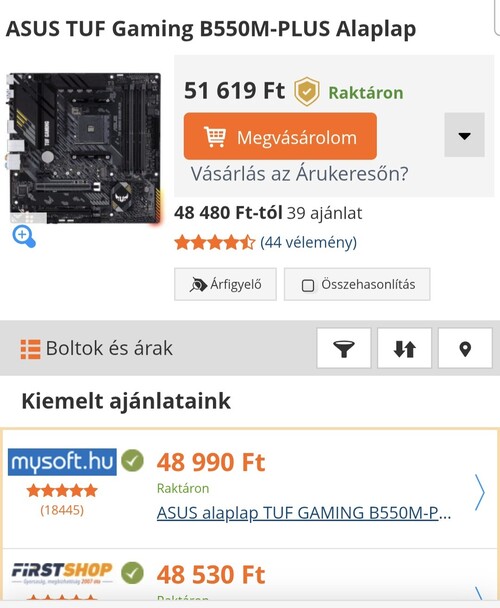
Task: Click the gold shield verified badge
Action: click(x=306, y=92)
